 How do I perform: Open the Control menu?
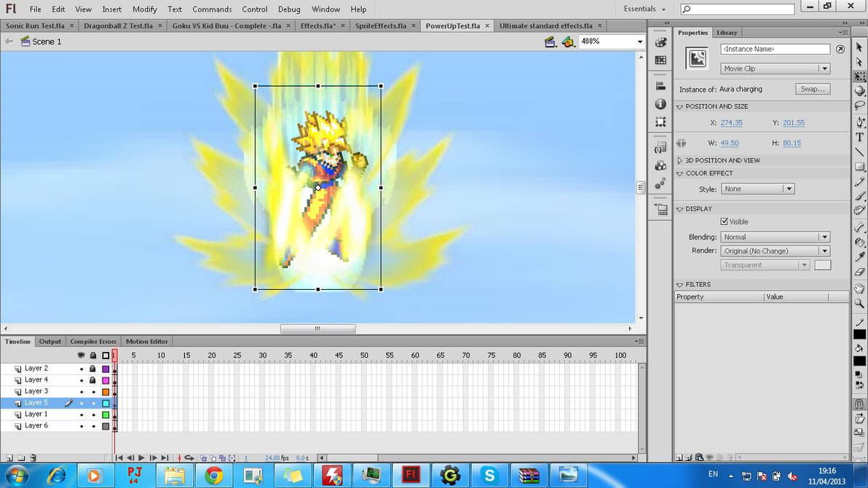(255, 9)
